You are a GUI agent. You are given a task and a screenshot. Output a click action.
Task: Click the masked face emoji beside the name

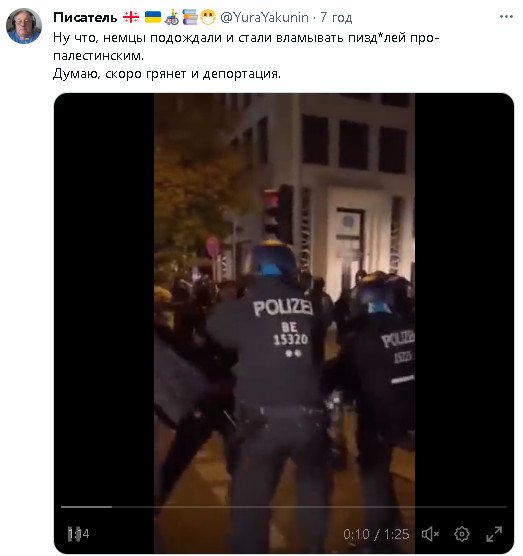click(208, 17)
